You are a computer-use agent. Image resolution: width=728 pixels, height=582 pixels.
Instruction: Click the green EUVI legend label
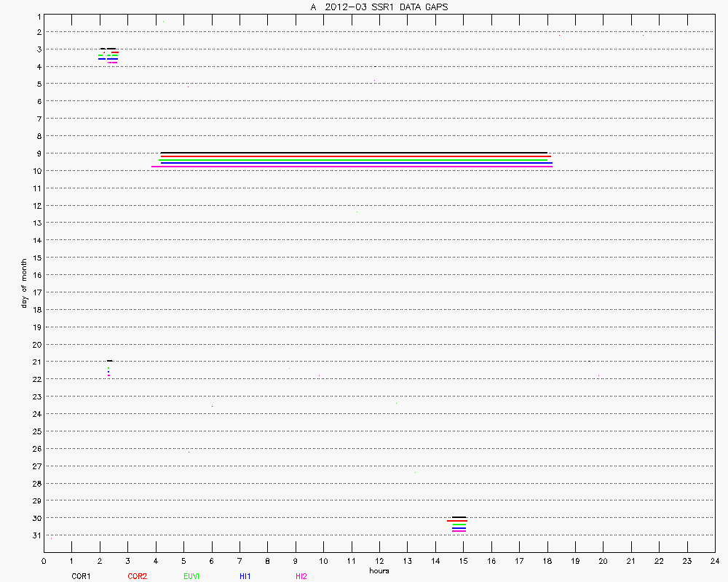coord(191,576)
